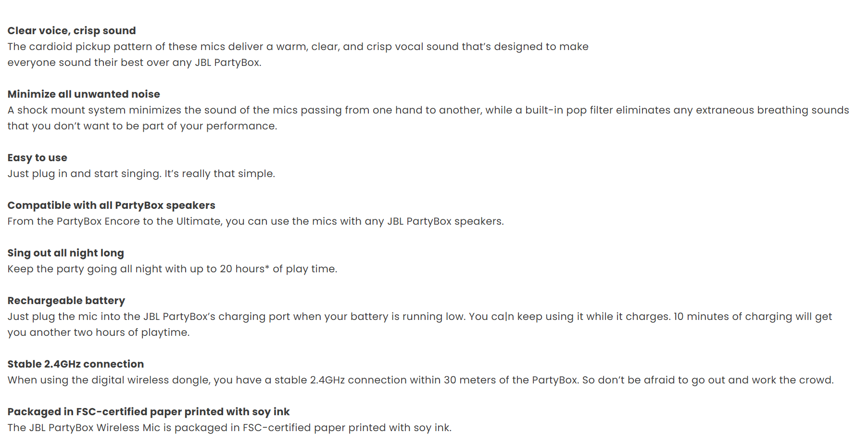The width and height of the screenshot is (868, 446).
Task: Click 'Compatible with all PartyBox speakers' heading
Action: point(111,205)
